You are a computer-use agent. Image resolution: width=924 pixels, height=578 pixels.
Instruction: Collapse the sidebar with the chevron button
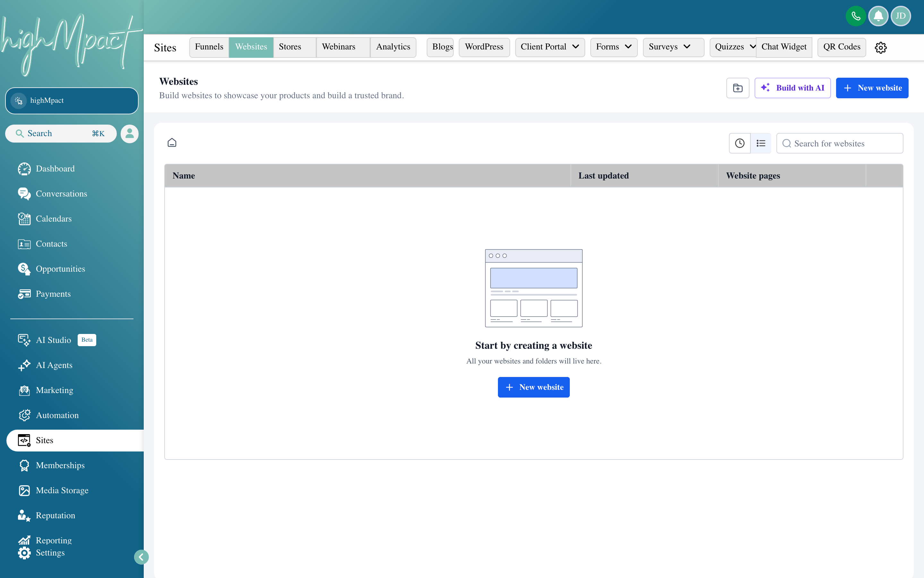point(141,557)
